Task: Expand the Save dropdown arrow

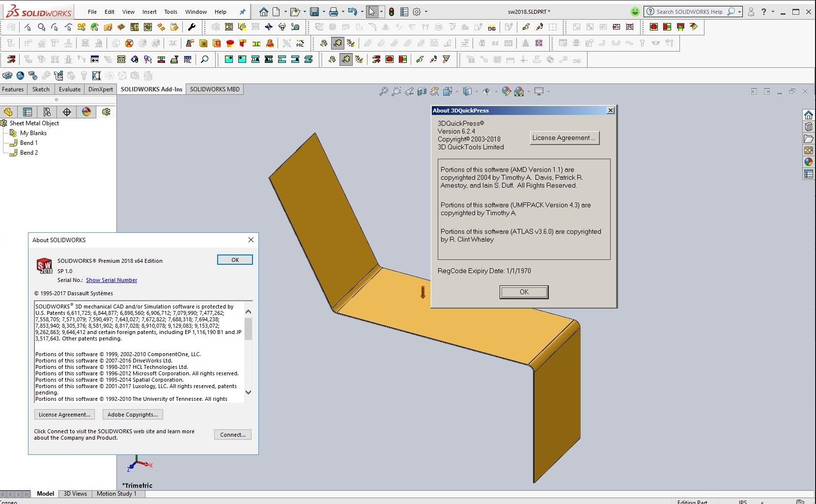Action: click(x=324, y=12)
